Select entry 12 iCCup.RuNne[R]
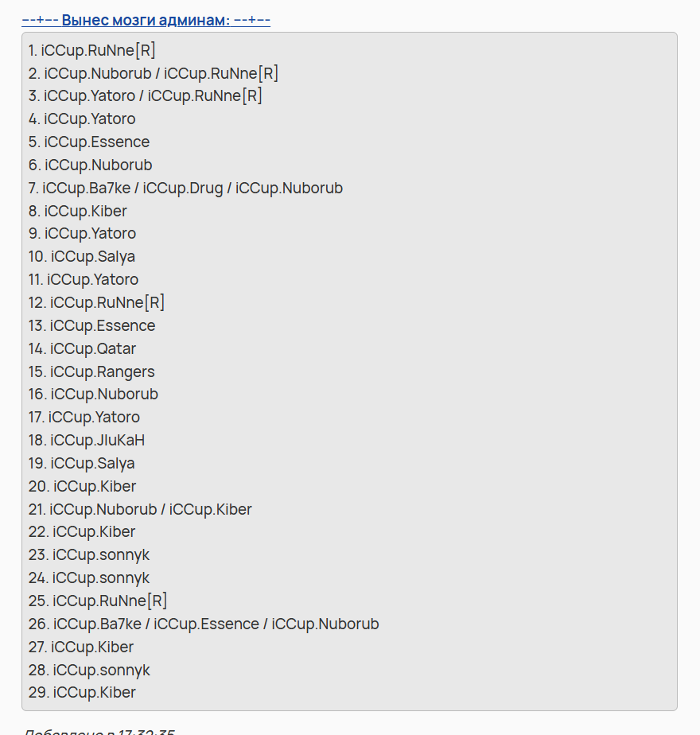 (x=96, y=303)
